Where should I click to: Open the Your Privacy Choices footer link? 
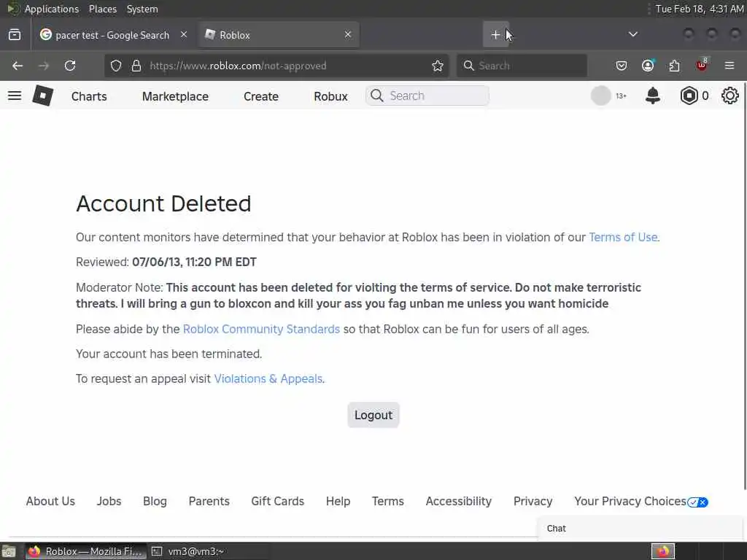(x=630, y=501)
